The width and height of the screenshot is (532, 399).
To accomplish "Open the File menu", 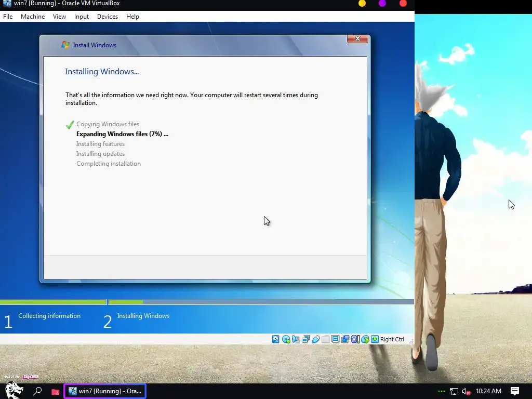I will 8,17.
